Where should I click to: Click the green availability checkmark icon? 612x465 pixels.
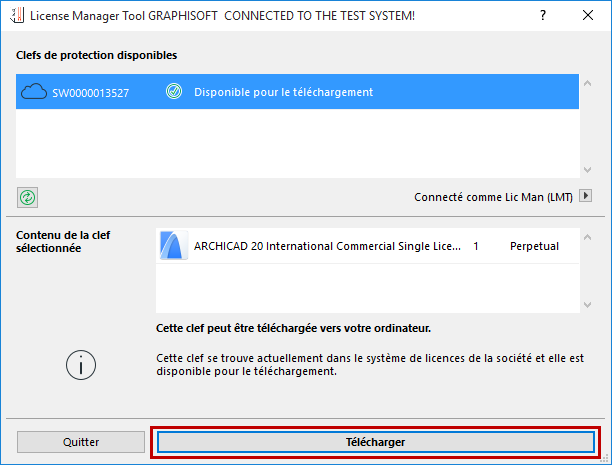pos(174,91)
